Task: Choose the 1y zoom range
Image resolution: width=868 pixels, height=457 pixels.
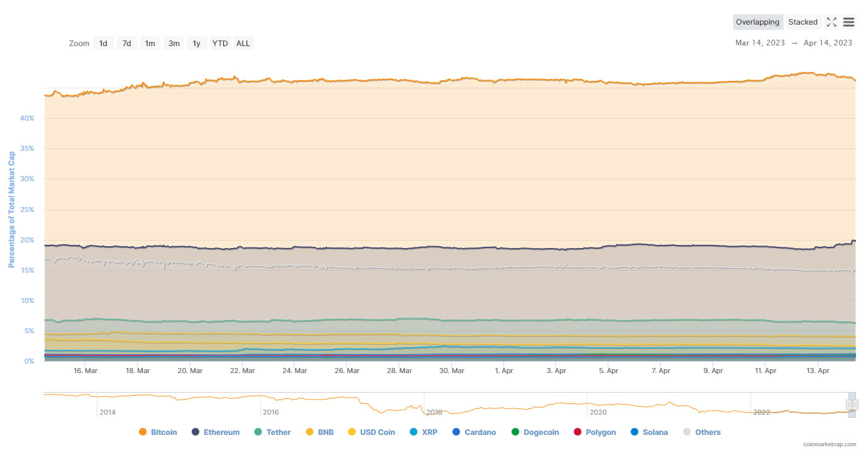Action: [x=196, y=44]
